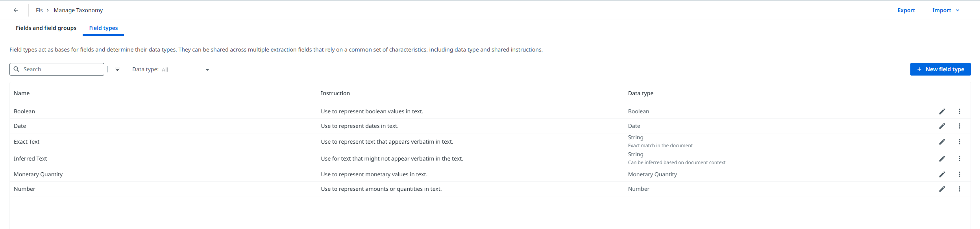Click the New field type button
The height and width of the screenshot is (229, 980).
pos(940,69)
